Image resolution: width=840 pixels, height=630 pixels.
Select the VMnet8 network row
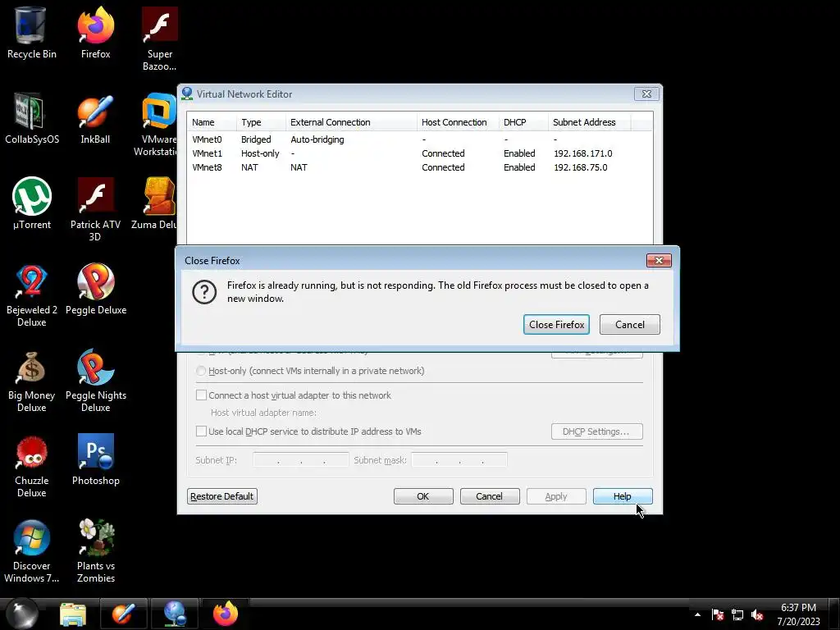(419, 167)
